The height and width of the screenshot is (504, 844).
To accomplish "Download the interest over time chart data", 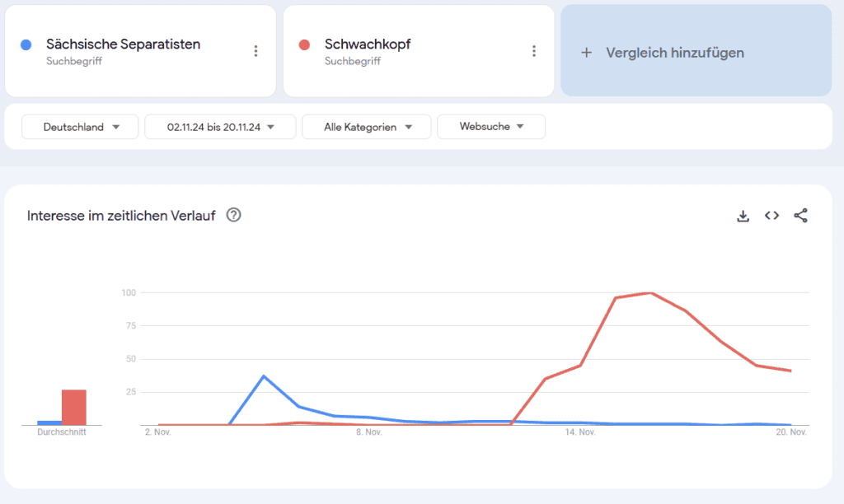I will [x=743, y=216].
